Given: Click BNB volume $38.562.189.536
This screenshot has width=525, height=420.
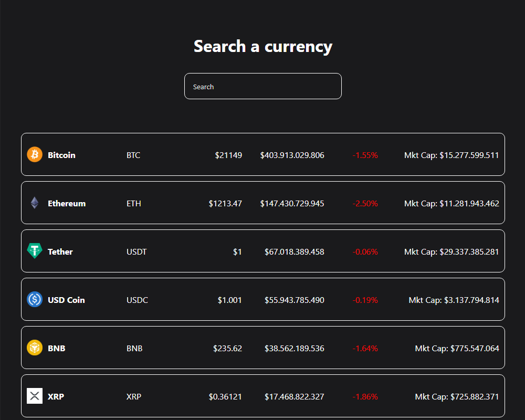Looking at the screenshot, I should pyautogui.click(x=295, y=348).
